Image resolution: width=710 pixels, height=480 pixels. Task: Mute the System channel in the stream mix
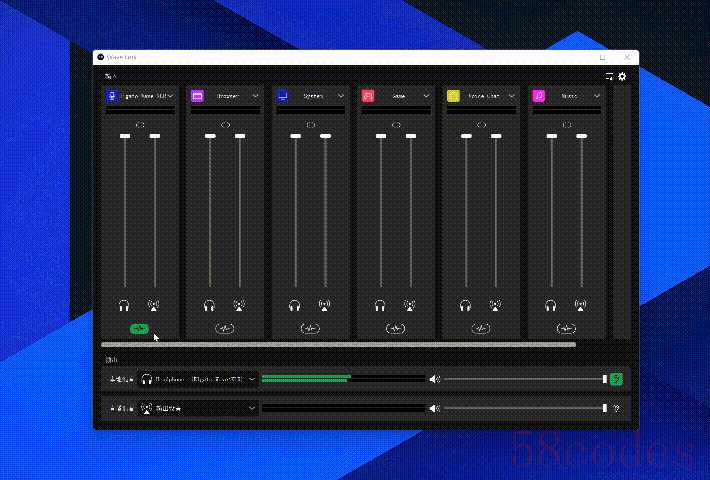tap(324, 305)
